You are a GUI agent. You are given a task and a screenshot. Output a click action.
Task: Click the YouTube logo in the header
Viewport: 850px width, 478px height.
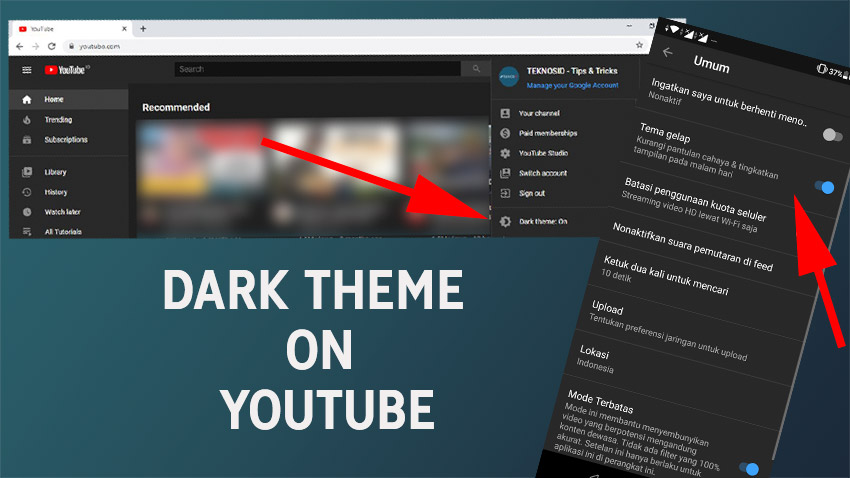point(67,70)
